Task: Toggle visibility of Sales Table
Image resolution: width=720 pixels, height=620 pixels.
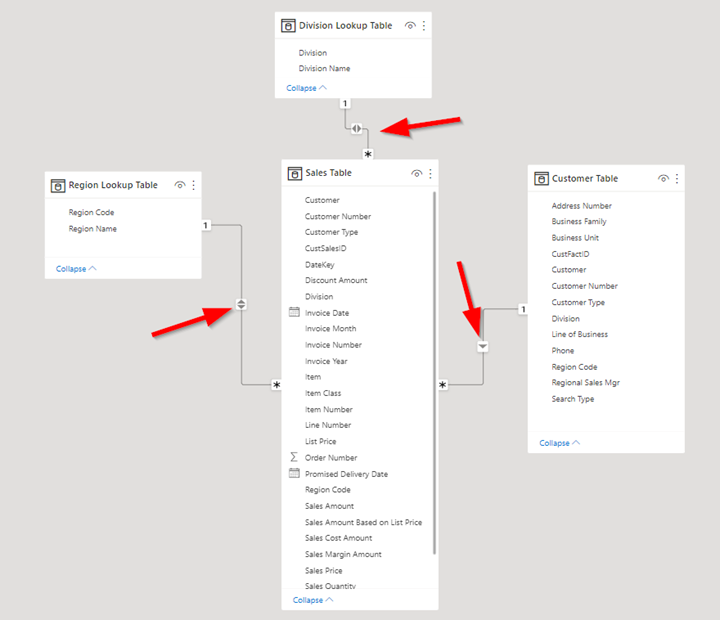Action: 416,173
